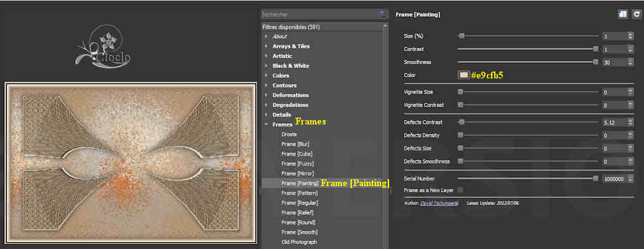
Task: Click the Size (%) value stepper arrows
Action: [631, 36]
